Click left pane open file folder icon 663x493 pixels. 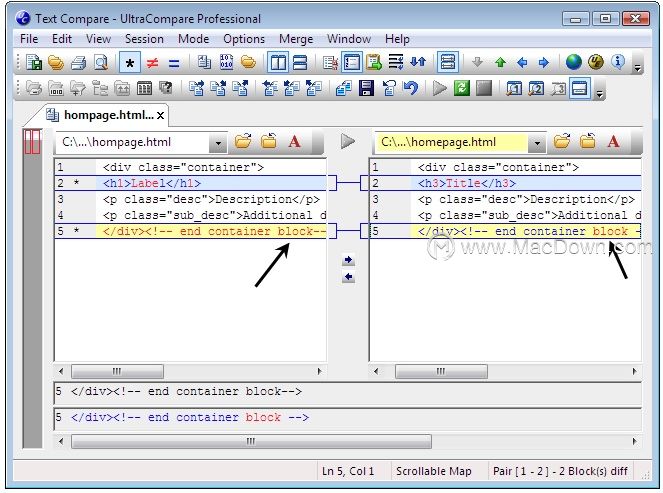click(243, 141)
